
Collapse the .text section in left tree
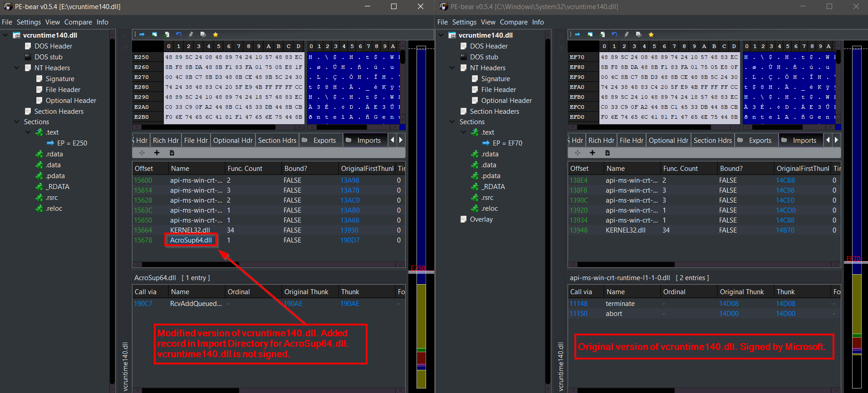click(28, 132)
